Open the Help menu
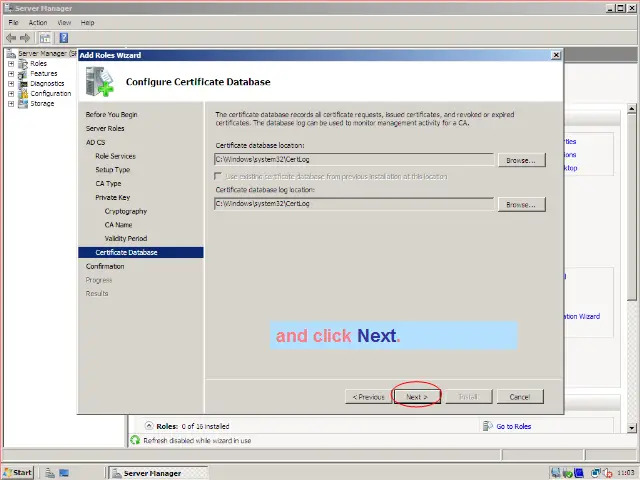The image size is (640, 480). [87, 22]
